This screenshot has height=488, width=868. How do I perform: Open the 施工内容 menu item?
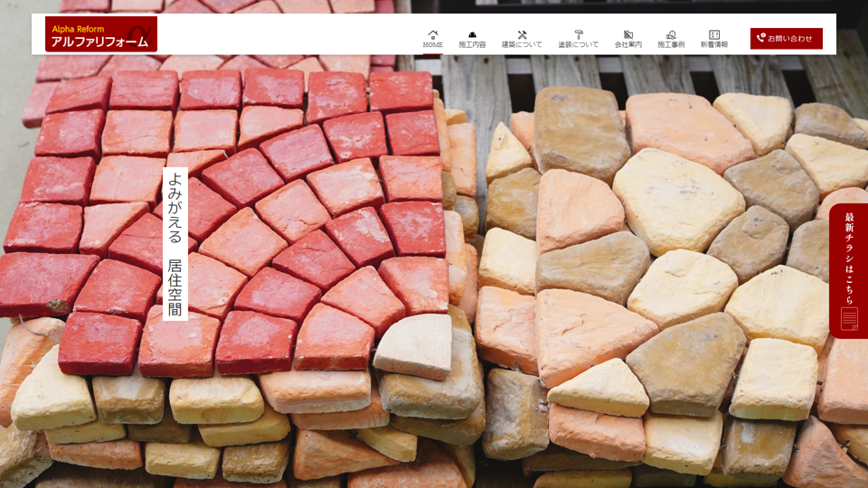(472, 44)
